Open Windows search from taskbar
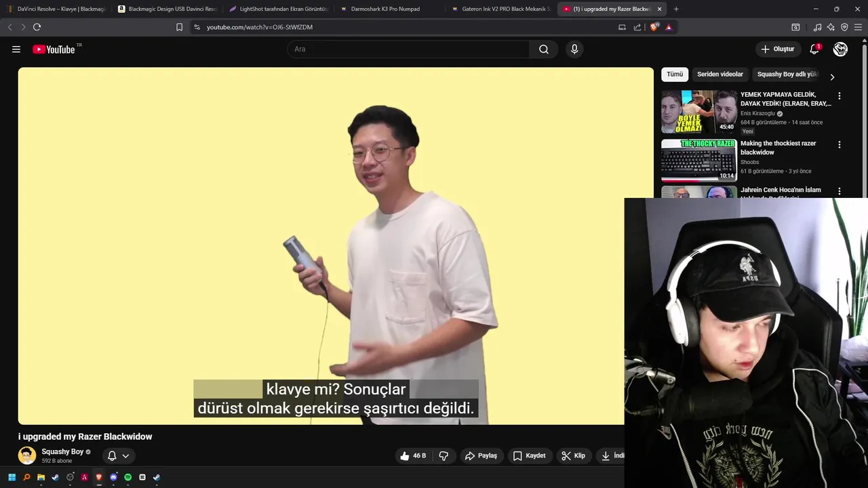The image size is (868, 488). pyautogui.click(x=26, y=477)
